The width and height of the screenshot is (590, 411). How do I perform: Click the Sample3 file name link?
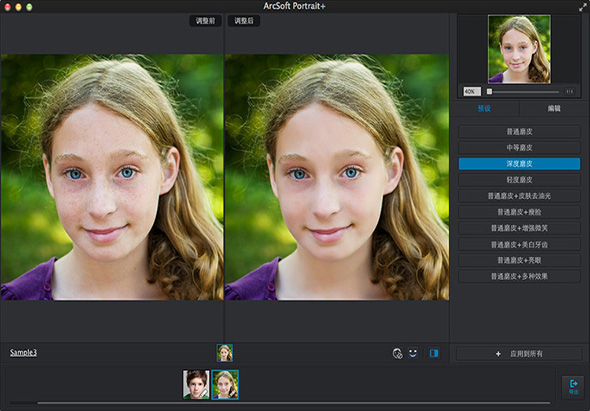point(23,353)
